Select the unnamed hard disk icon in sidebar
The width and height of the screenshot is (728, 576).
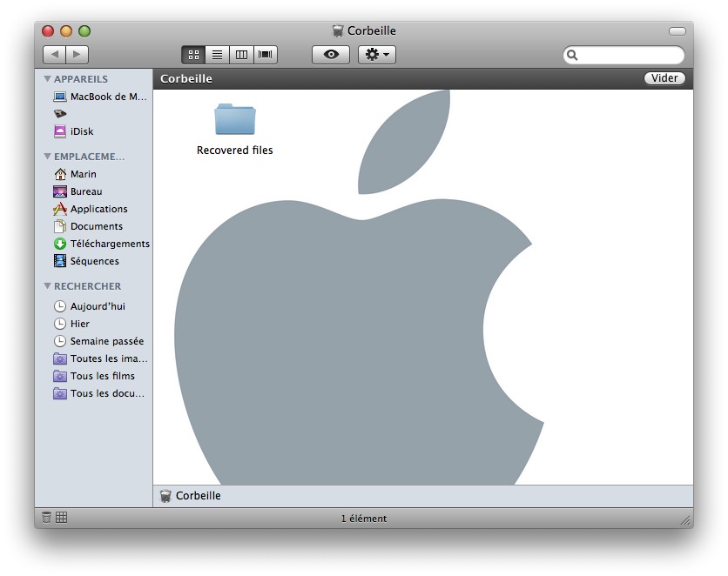pyautogui.click(x=60, y=114)
